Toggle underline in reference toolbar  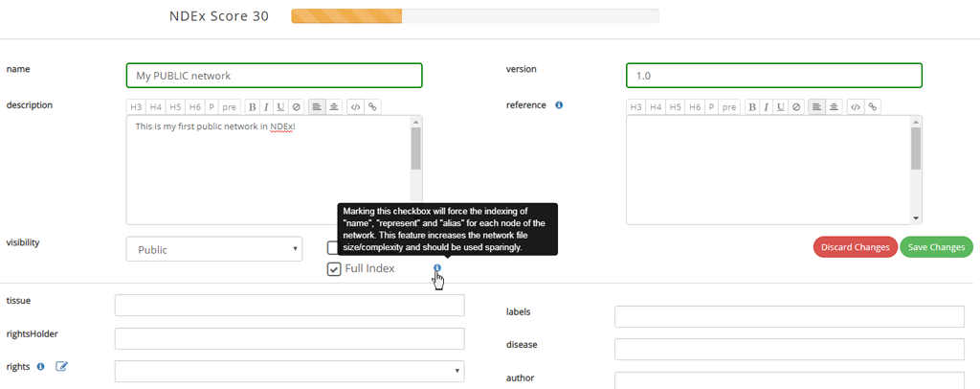pos(781,107)
